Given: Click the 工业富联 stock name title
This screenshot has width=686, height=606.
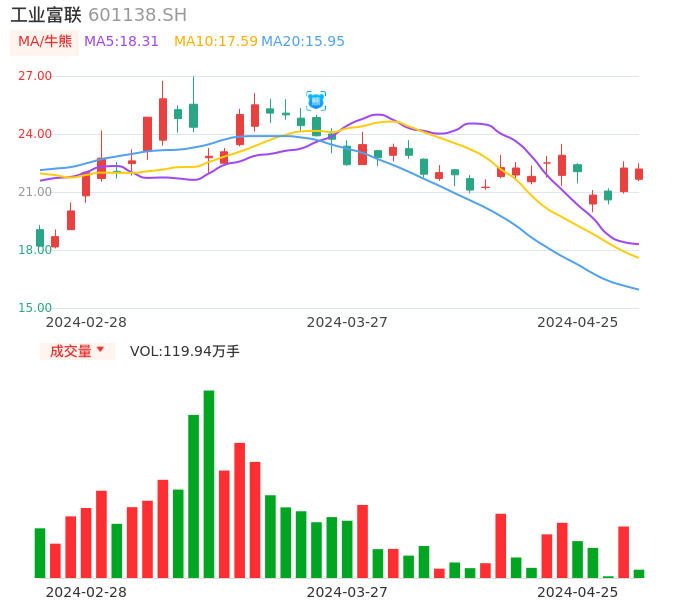Looking at the screenshot, I should (x=46, y=15).
